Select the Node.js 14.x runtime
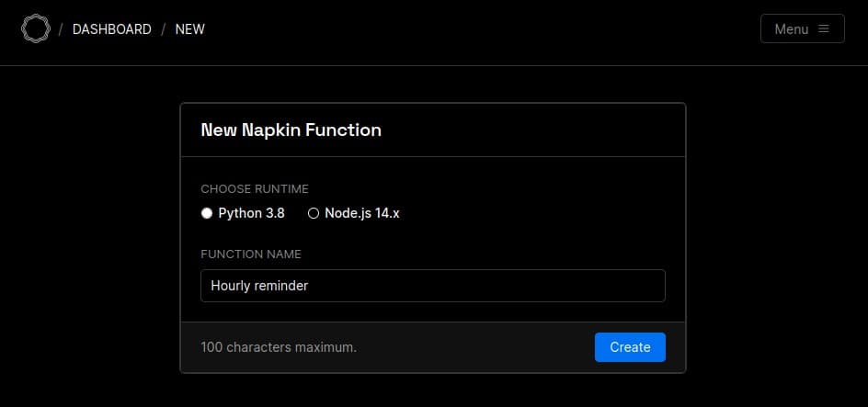This screenshot has width=868, height=407. (353, 213)
